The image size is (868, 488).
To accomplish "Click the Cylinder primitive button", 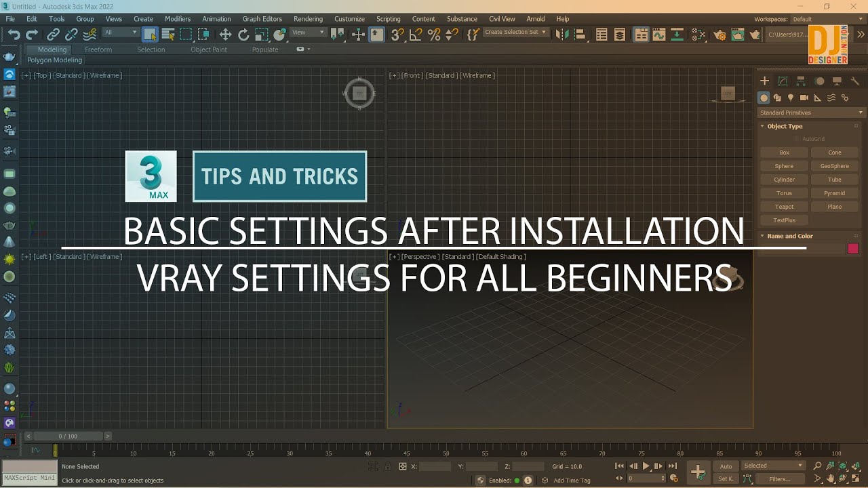I will pyautogui.click(x=784, y=180).
